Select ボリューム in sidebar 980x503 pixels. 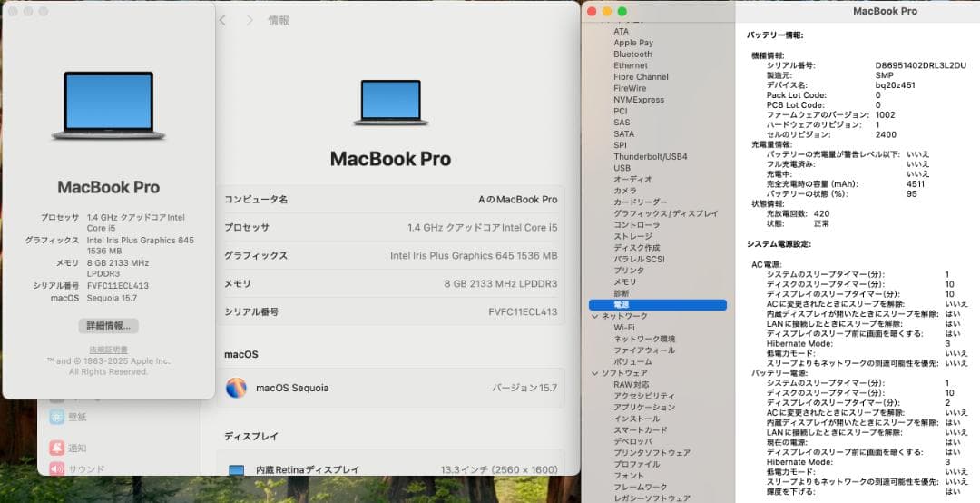click(632, 361)
